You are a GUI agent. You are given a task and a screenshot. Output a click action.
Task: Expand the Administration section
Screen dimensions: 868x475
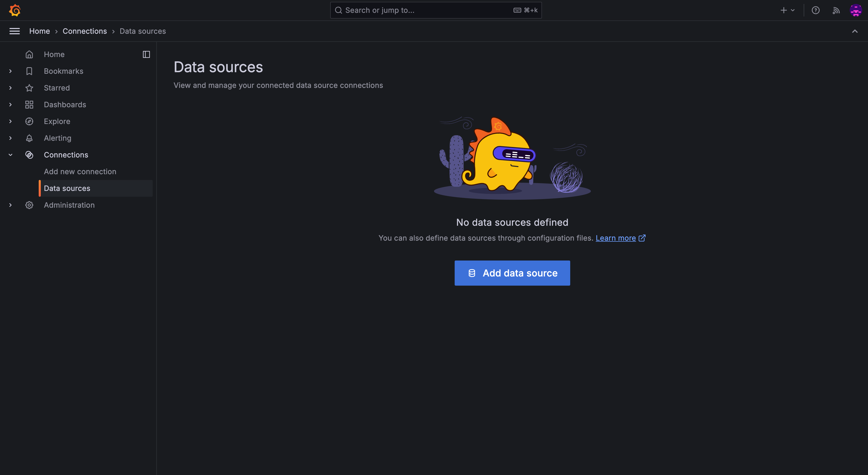(10, 205)
